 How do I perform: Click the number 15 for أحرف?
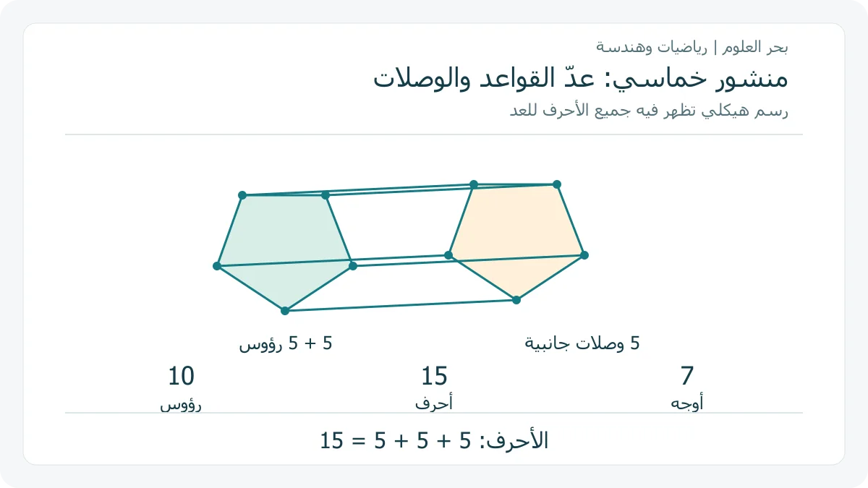click(x=434, y=376)
